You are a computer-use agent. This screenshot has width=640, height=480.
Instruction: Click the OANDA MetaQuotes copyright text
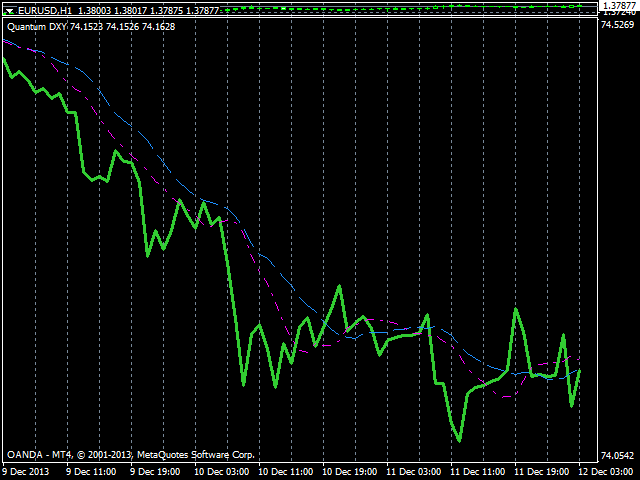pyautogui.click(x=130, y=454)
